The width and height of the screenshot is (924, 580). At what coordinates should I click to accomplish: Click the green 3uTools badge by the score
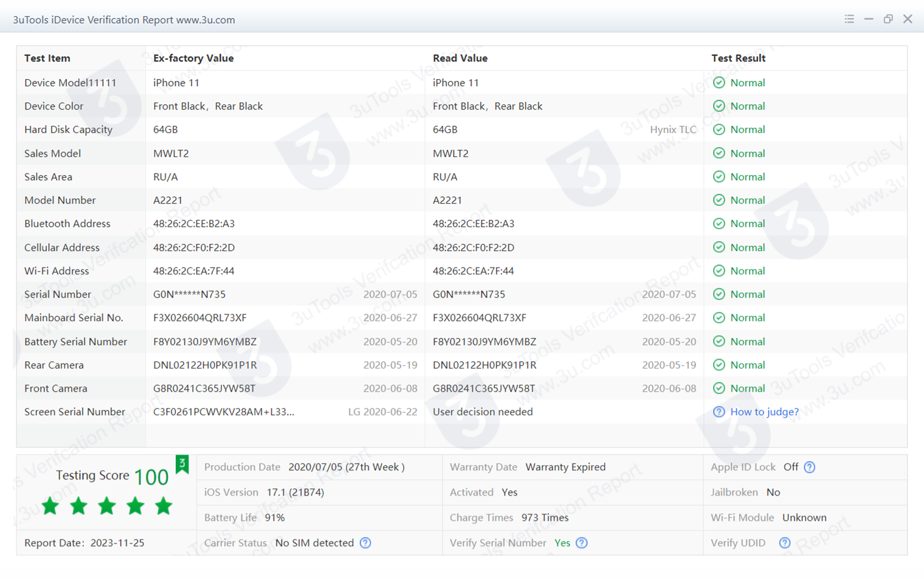point(182,464)
